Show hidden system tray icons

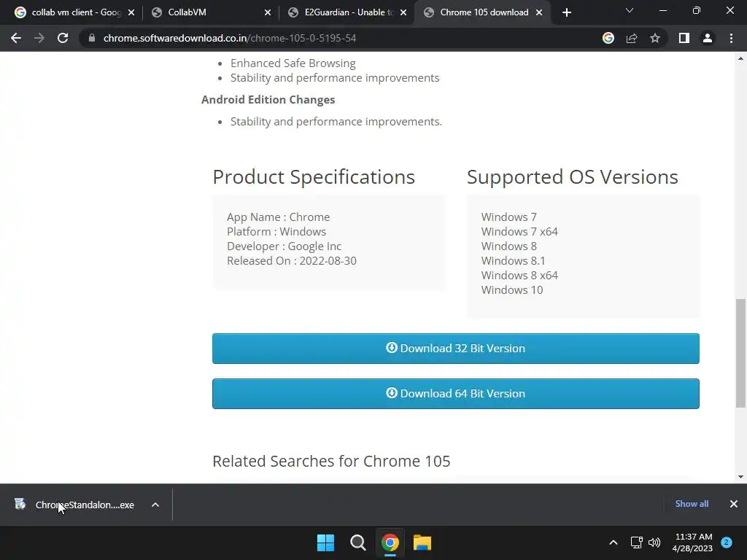(x=614, y=542)
